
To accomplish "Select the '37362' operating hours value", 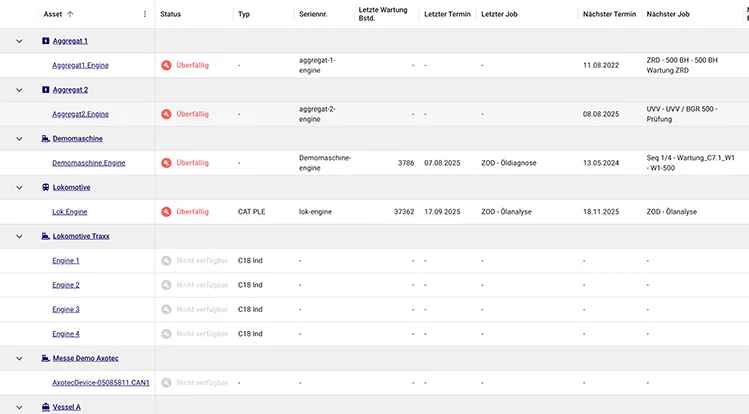I will click(x=404, y=212).
